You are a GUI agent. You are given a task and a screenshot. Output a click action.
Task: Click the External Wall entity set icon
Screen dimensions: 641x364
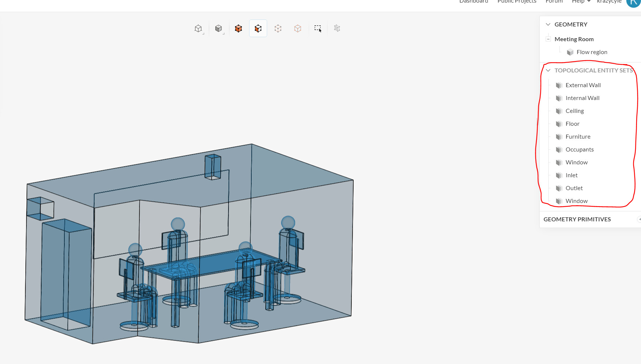[559, 85]
